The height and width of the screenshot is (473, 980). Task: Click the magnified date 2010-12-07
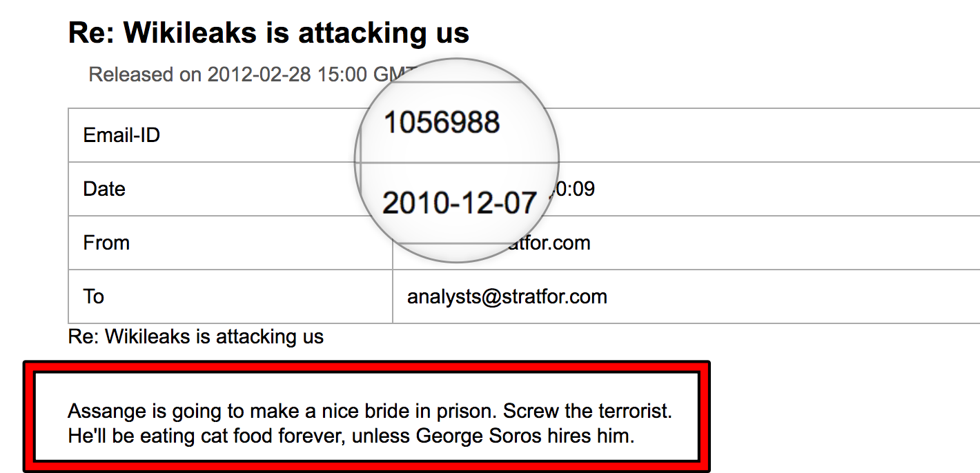pos(459,203)
